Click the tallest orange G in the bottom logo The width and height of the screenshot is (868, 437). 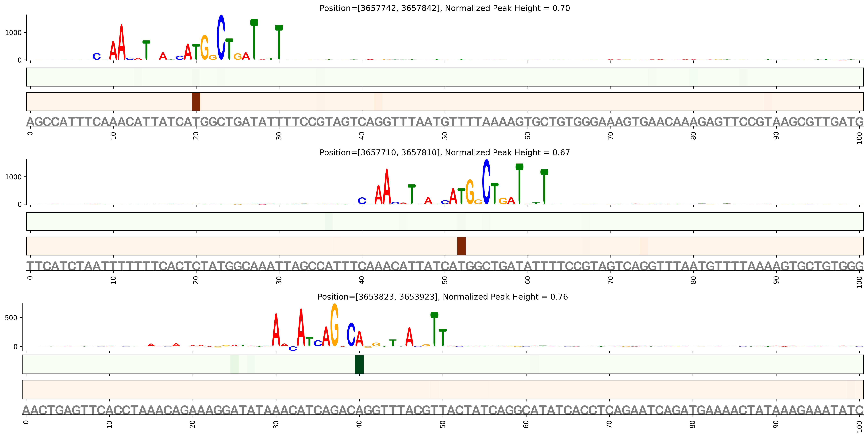pos(334,325)
